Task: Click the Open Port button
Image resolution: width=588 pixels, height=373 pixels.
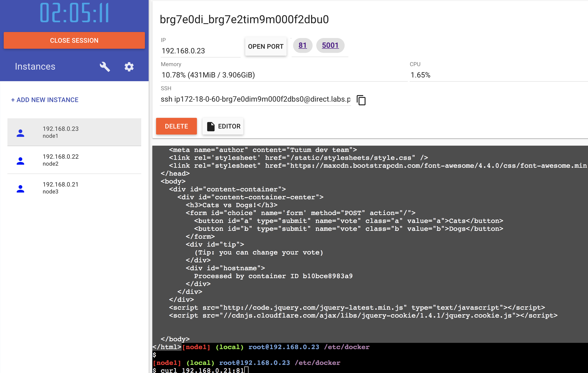Action: point(265,46)
